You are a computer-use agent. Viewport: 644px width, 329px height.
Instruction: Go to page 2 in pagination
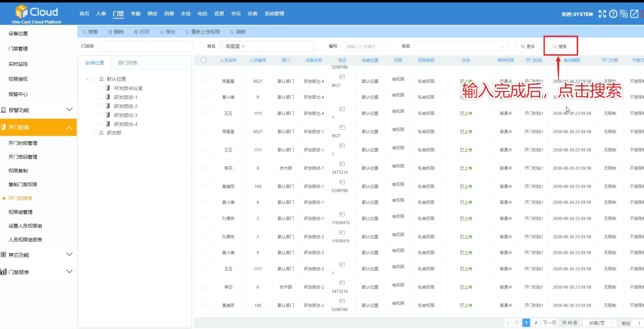click(536, 323)
